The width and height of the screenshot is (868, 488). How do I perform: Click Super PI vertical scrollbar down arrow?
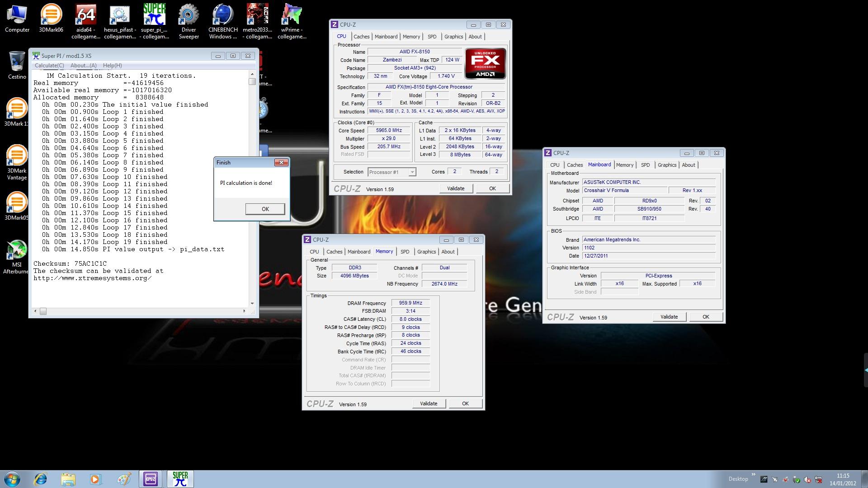coord(252,304)
